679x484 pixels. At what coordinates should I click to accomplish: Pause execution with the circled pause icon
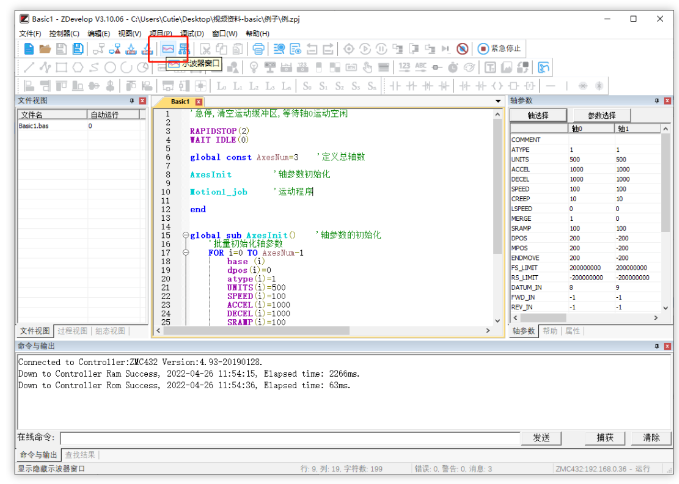pos(381,49)
